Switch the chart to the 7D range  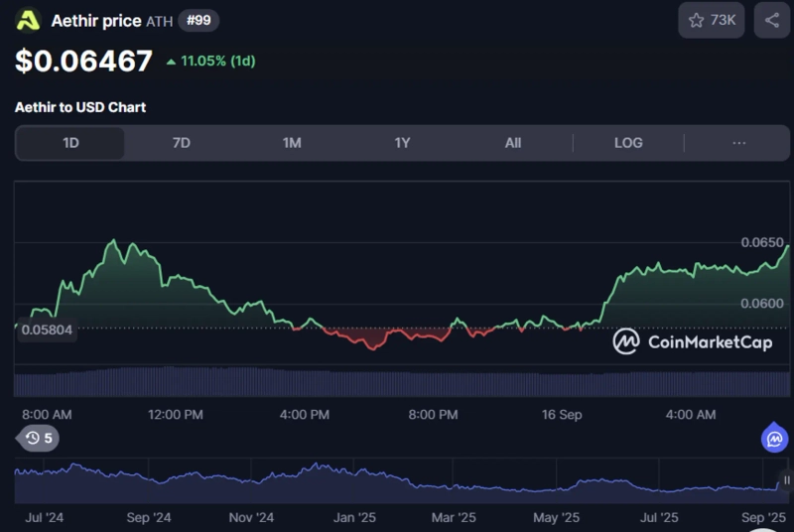(181, 143)
